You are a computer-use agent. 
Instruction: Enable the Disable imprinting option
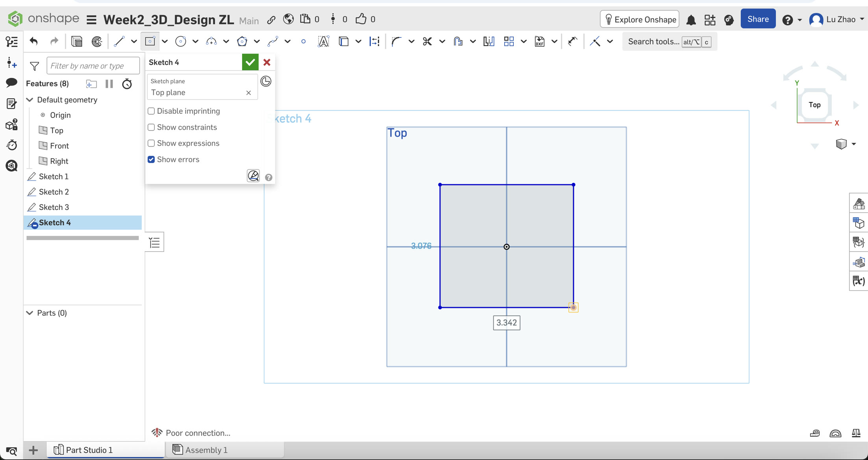[151, 111]
